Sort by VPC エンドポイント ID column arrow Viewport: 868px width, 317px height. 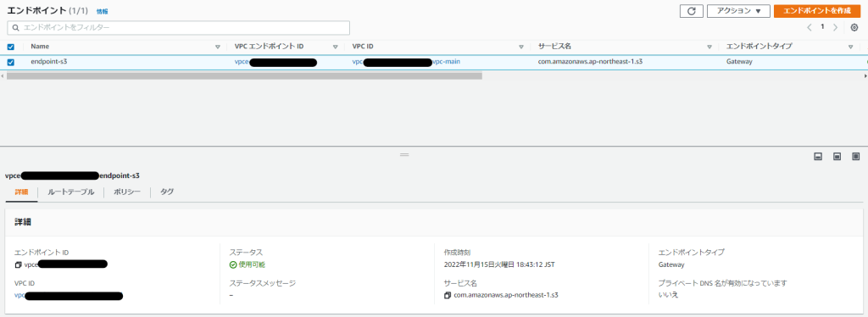pos(335,47)
